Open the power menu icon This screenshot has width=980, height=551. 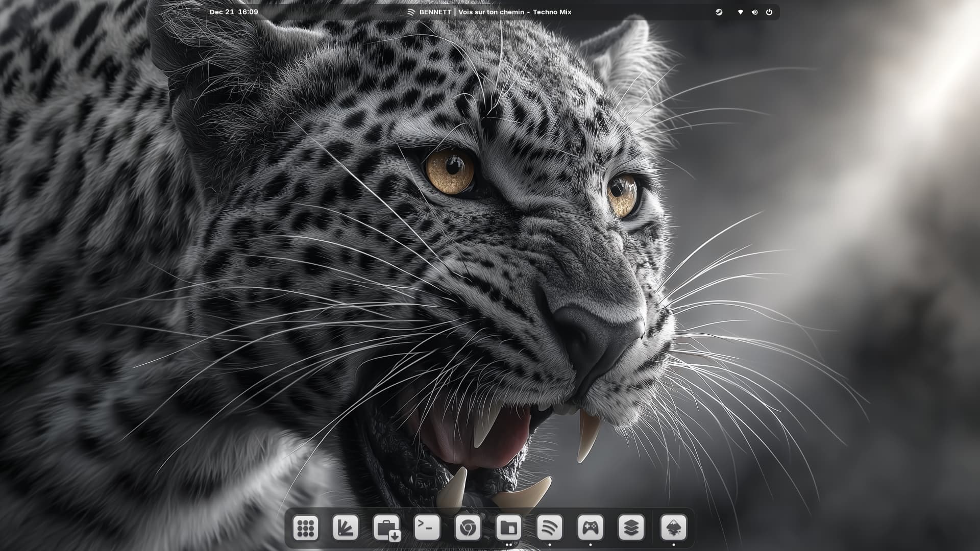(x=769, y=12)
